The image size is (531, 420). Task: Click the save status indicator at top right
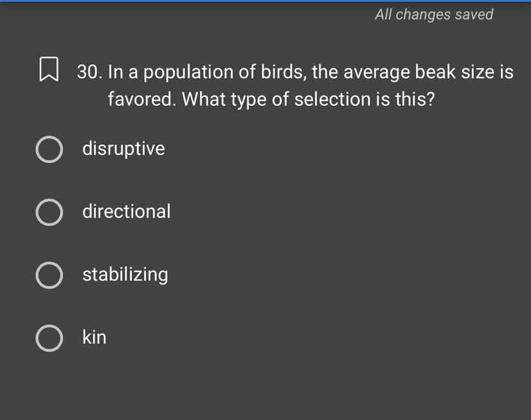coord(434,14)
